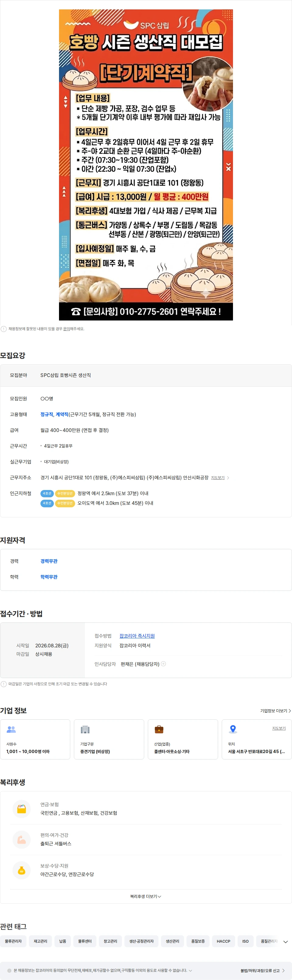Click the 기업구분 building icon
This screenshot has width=292, height=980.
(x=85, y=729)
